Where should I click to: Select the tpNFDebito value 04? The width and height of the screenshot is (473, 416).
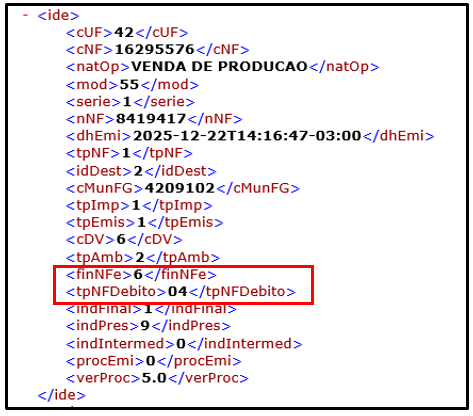click(x=177, y=292)
